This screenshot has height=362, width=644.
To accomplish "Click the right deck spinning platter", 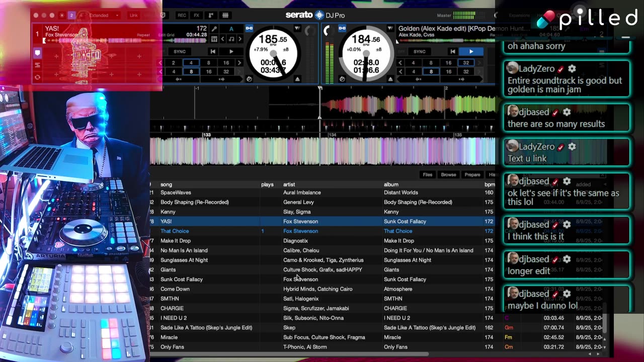I will coord(366,53).
